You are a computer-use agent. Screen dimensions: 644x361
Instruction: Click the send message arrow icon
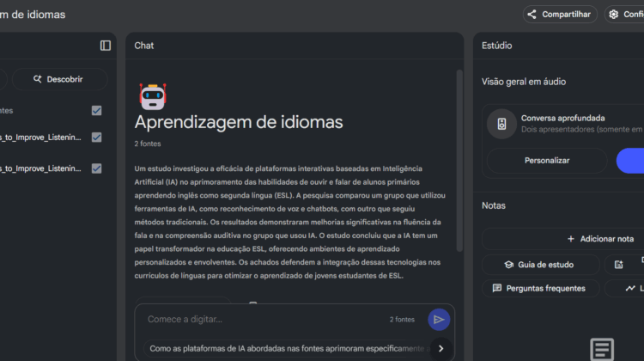439,320
